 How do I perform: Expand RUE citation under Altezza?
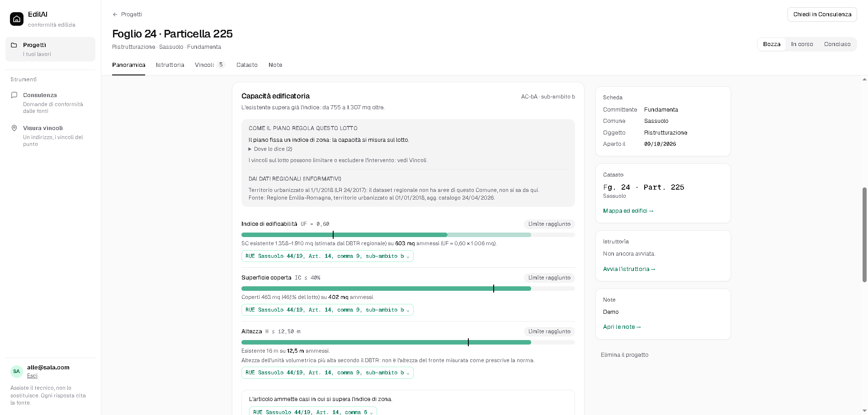pos(327,373)
